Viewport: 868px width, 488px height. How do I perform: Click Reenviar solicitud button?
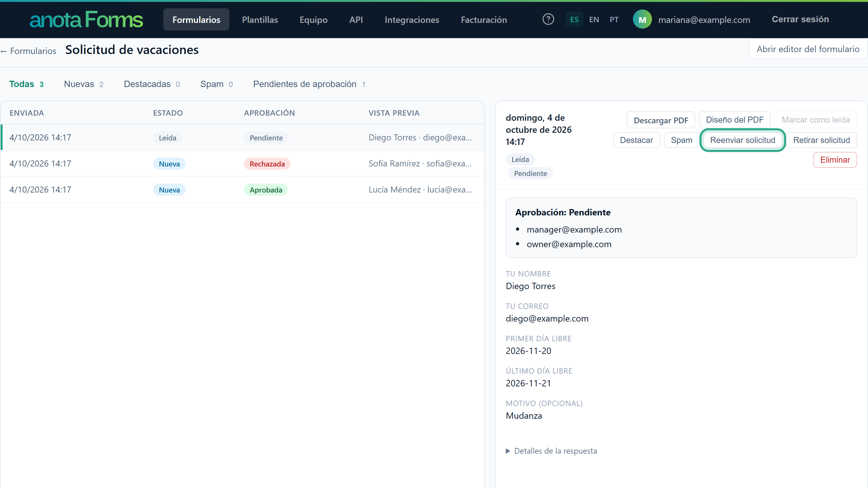pyautogui.click(x=742, y=140)
